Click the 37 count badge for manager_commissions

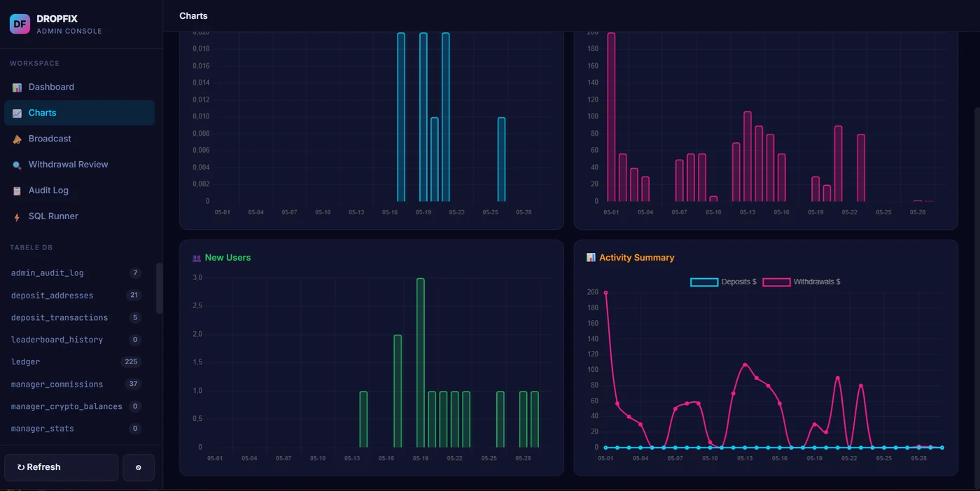(133, 385)
